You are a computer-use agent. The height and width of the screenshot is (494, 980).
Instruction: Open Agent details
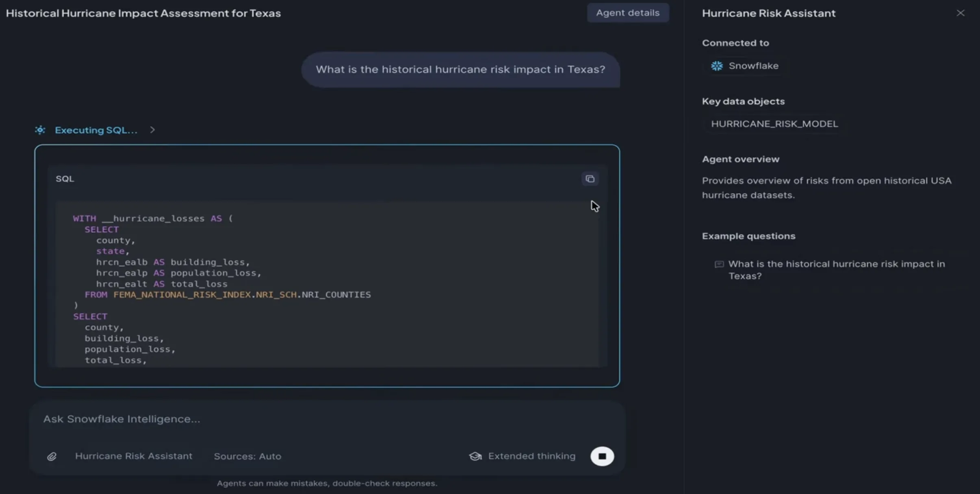(628, 13)
